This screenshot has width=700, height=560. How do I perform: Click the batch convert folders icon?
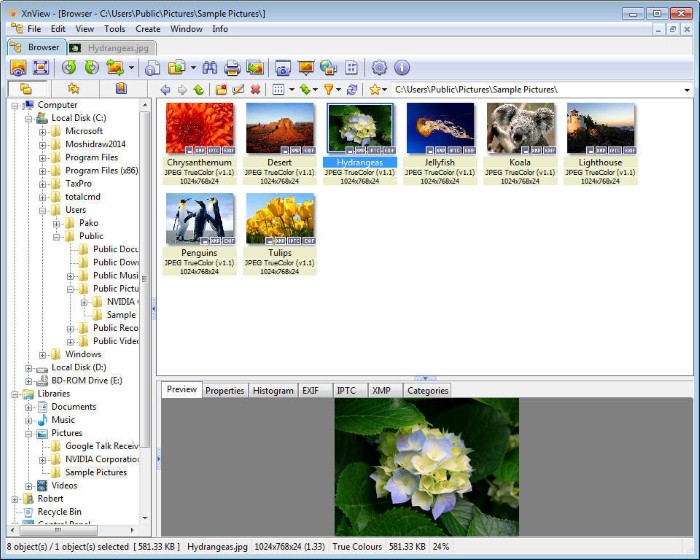177,68
